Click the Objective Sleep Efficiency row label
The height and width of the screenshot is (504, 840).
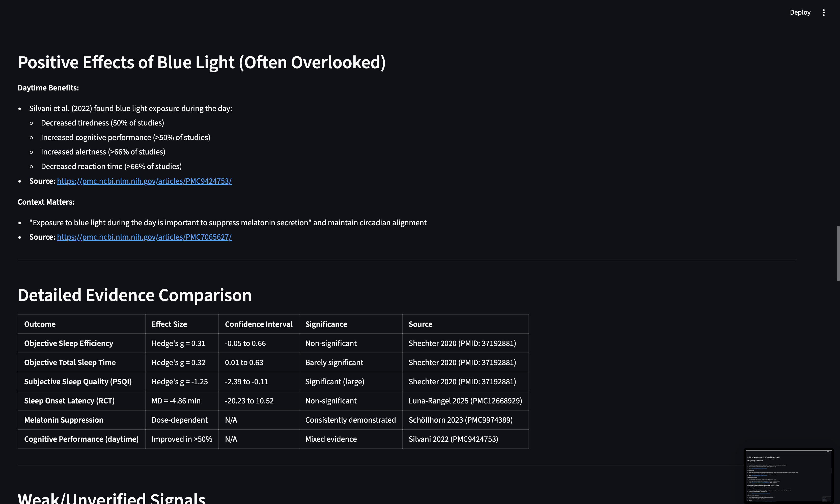coord(68,343)
